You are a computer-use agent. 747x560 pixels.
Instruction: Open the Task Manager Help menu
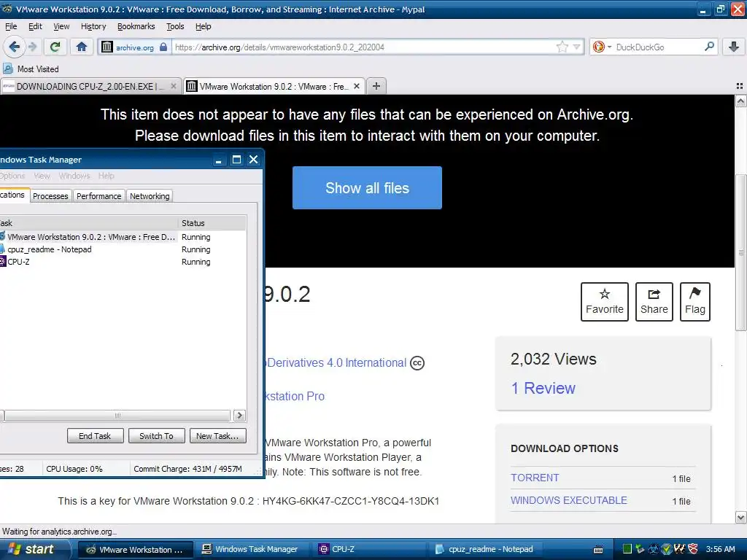[x=107, y=176]
